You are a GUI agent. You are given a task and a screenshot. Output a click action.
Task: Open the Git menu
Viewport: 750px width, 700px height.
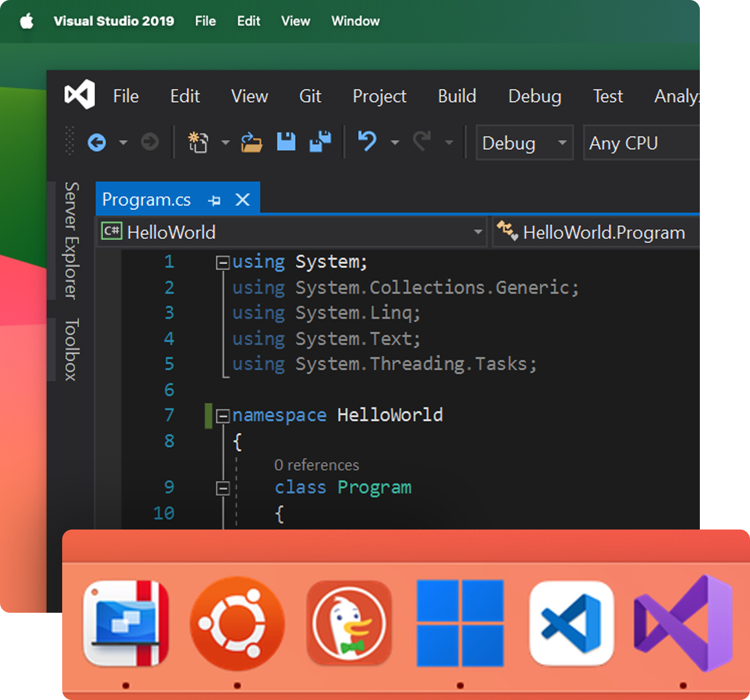[310, 96]
